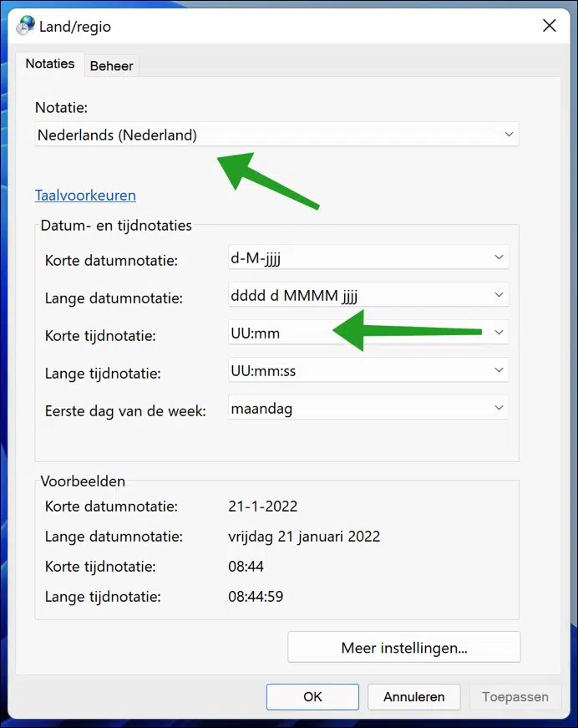578x728 pixels.
Task: Open the Korte tijdnotatie UU:mm dropdown
Action: (368, 333)
